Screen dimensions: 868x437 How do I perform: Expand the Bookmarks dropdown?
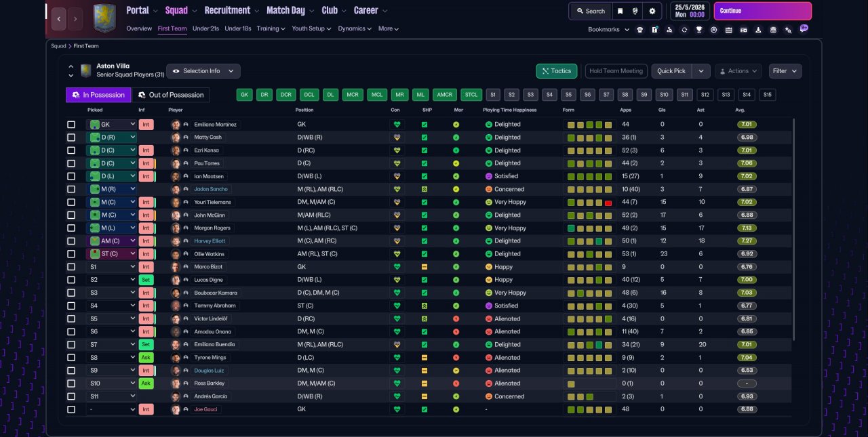607,30
